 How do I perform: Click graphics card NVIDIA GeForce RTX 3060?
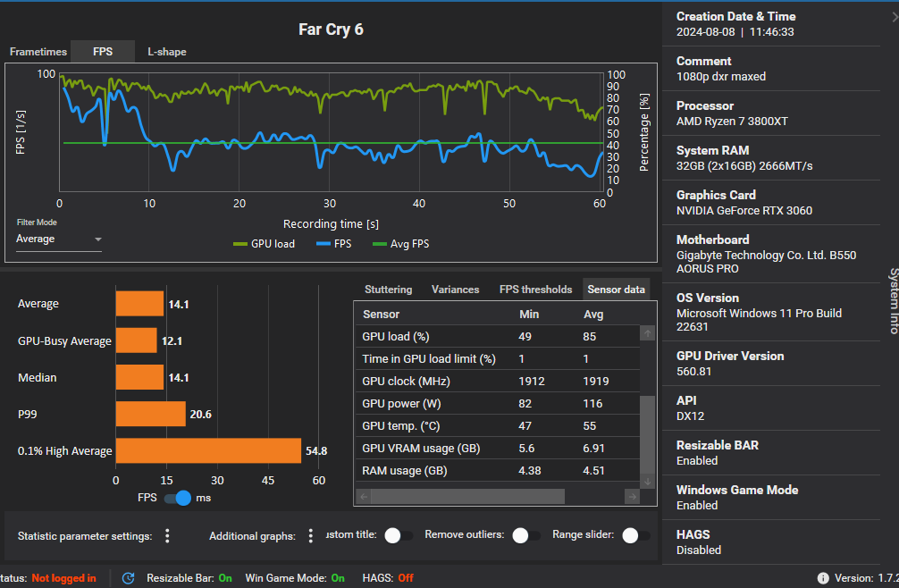point(744,210)
